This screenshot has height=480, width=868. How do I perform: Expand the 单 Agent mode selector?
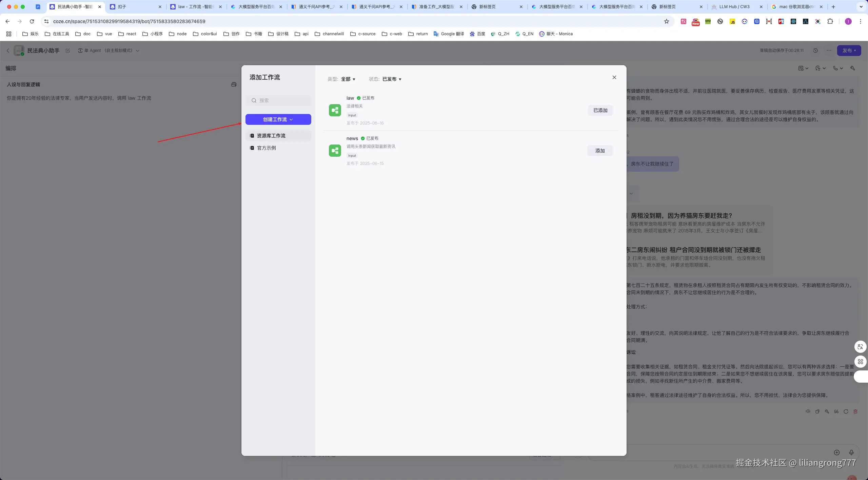(108, 51)
